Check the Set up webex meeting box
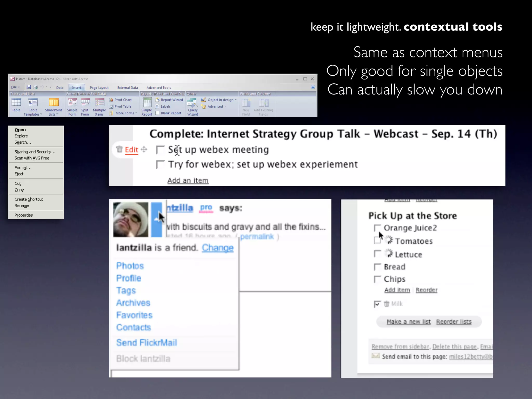Image resolution: width=532 pixels, height=399 pixels. click(x=160, y=150)
